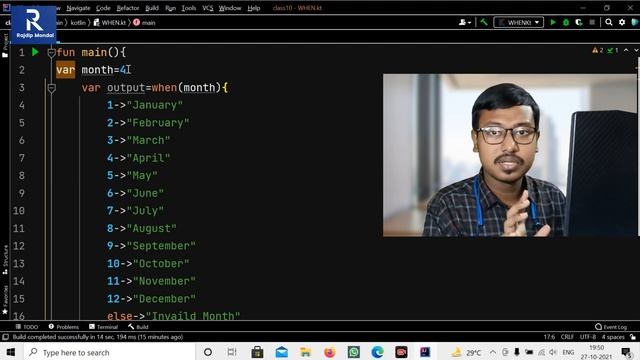Start debugging with the green bug icon
The width and height of the screenshot is (640, 360).
[566, 22]
